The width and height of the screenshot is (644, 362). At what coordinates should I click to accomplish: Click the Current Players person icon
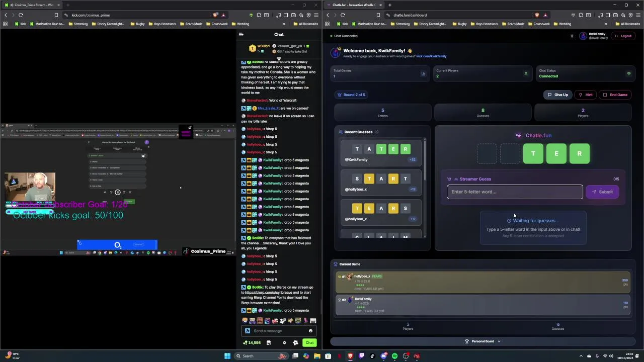point(526,74)
